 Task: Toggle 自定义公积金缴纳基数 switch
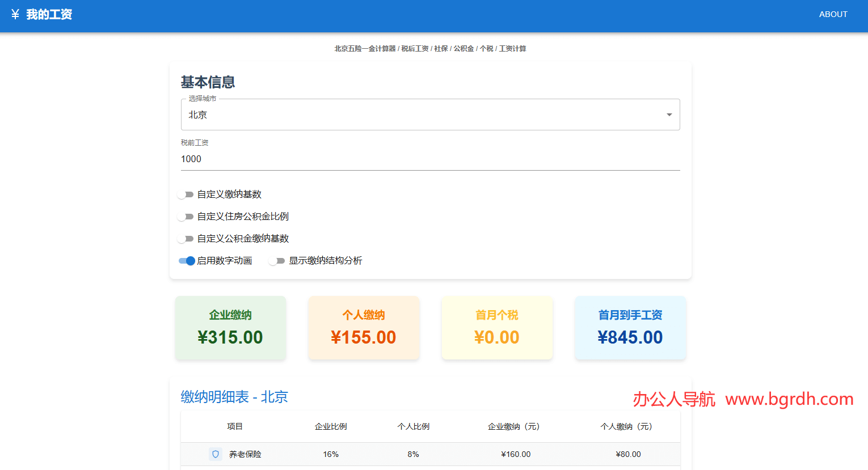point(186,239)
